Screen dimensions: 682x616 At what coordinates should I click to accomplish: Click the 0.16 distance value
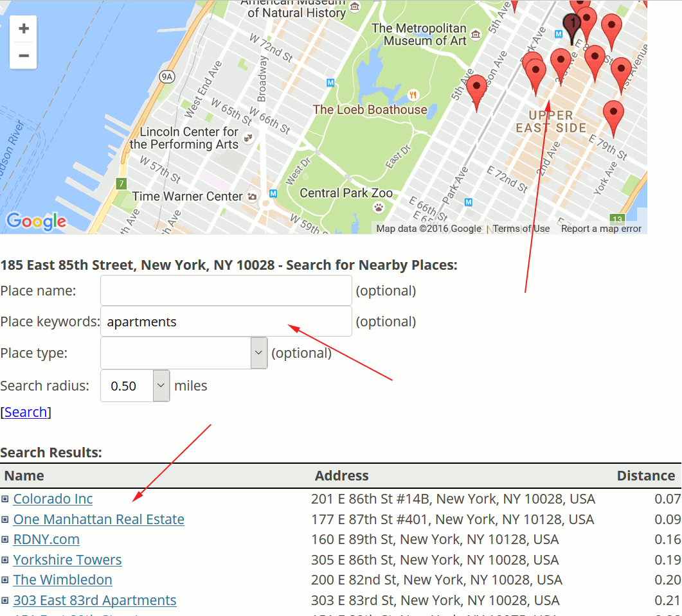point(668,540)
